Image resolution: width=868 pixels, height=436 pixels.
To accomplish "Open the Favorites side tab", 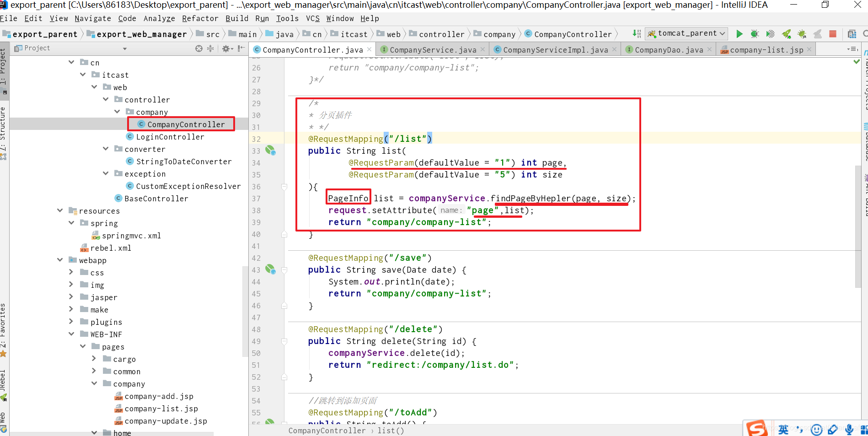I will pyautogui.click(x=4, y=330).
